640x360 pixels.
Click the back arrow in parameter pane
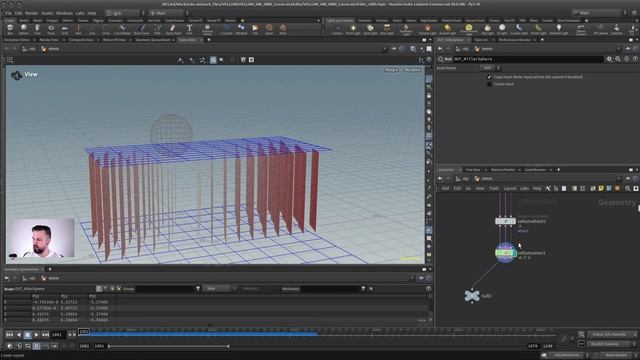(440, 49)
